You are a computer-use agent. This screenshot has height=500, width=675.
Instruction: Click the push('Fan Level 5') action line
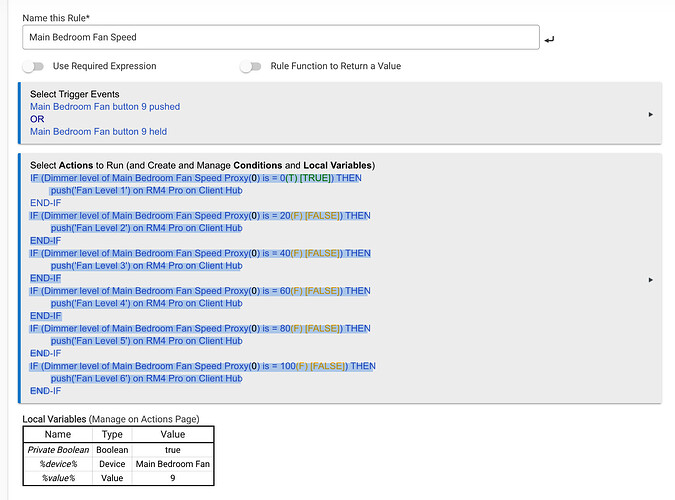(x=146, y=341)
